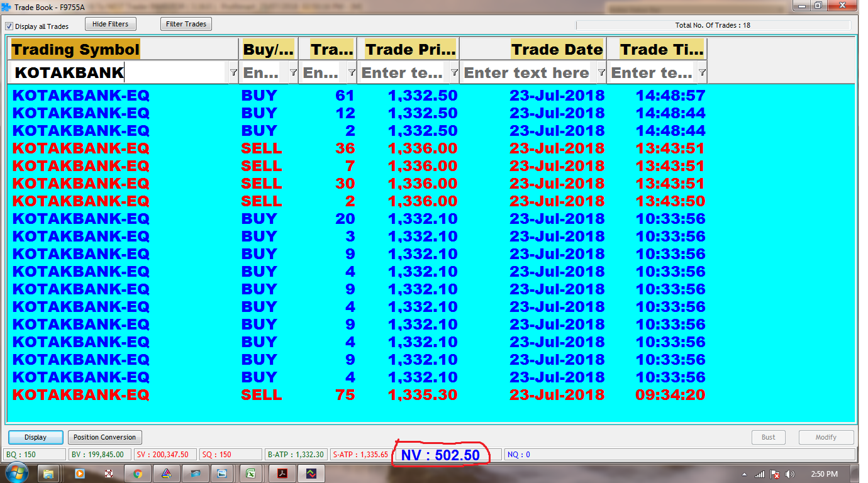Sort by the Buy/Sell column header
This screenshot has height=483, width=868.
pos(269,49)
